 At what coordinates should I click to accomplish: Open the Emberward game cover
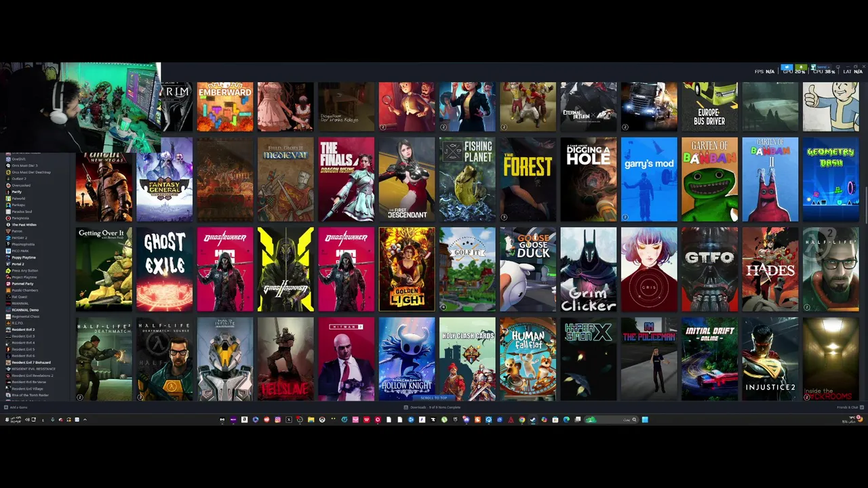(225, 107)
